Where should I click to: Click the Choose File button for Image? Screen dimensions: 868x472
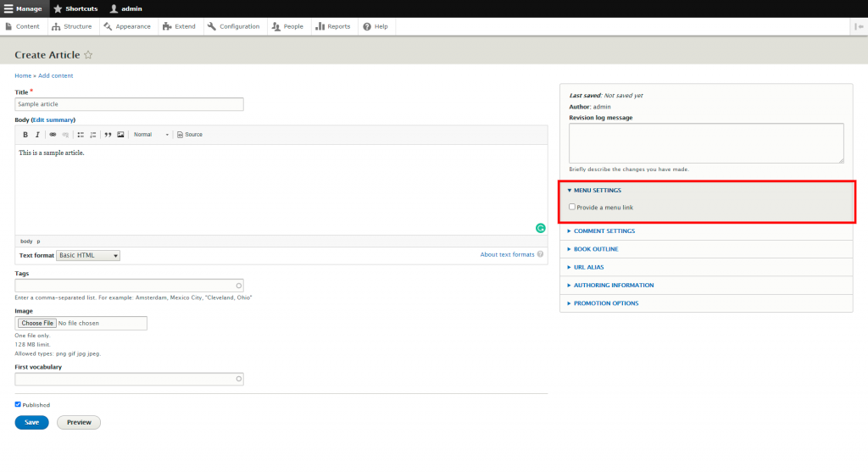[x=37, y=323]
